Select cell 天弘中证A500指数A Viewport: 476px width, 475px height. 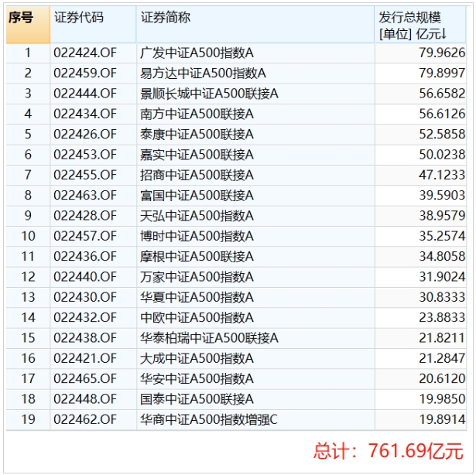click(x=255, y=216)
